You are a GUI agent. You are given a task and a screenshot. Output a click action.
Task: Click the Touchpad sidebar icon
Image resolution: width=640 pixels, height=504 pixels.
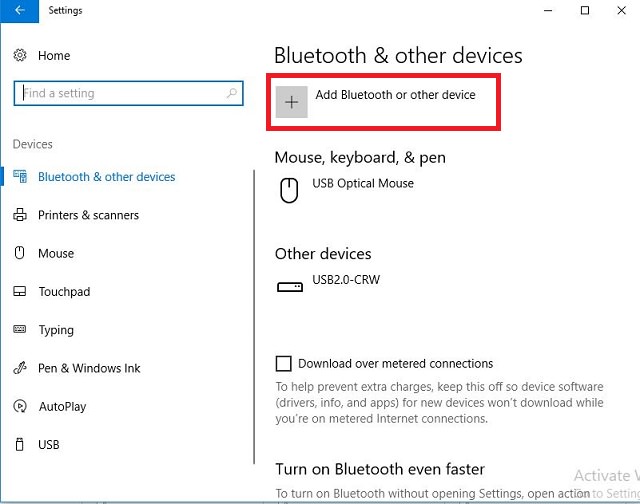(x=19, y=292)
